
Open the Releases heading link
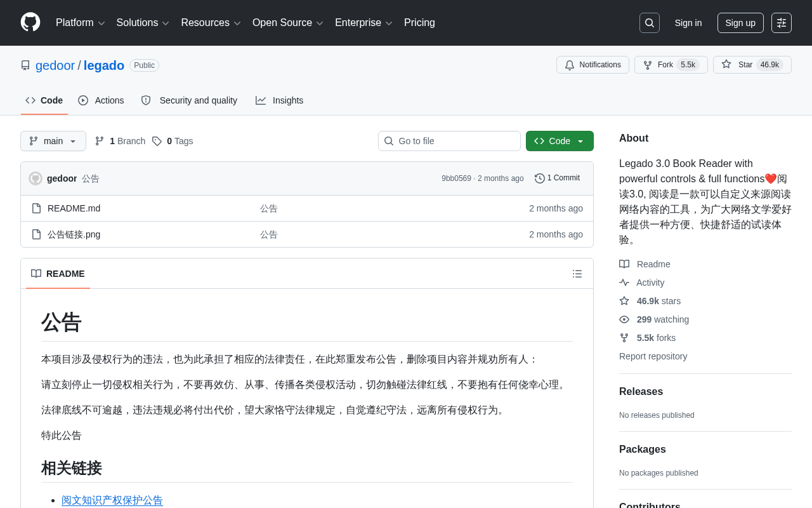coord(641,392)
